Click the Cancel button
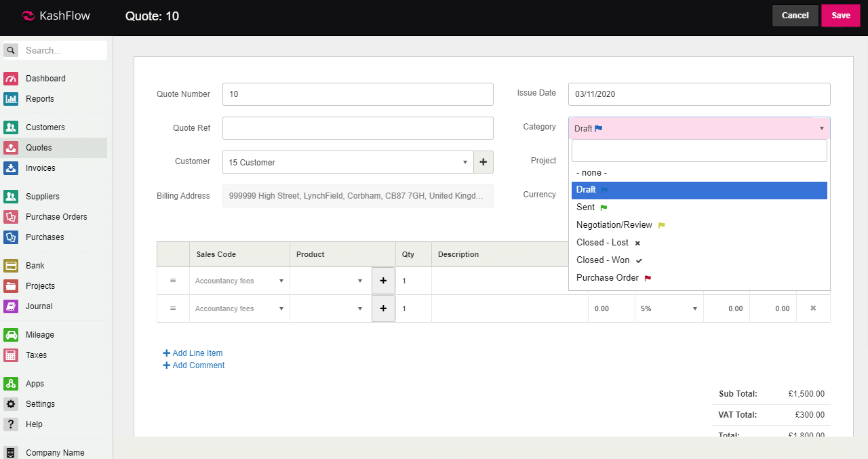The height and width of the screenshot is (459, 868). click(795, 16)
